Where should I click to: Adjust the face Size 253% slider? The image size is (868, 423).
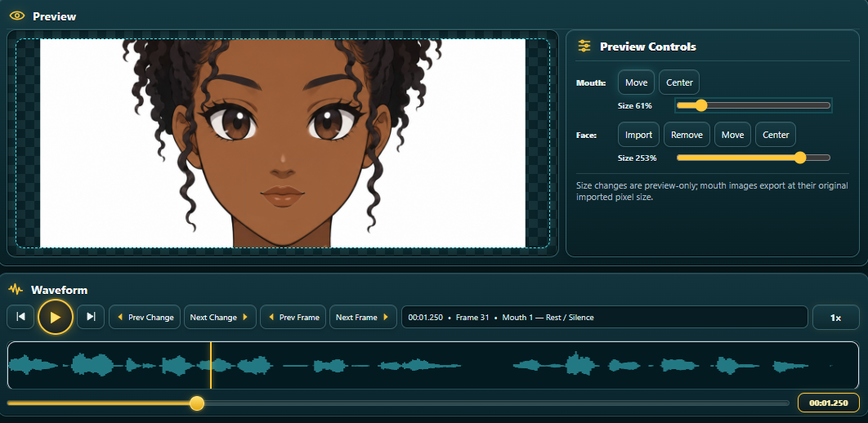[754, 158]
